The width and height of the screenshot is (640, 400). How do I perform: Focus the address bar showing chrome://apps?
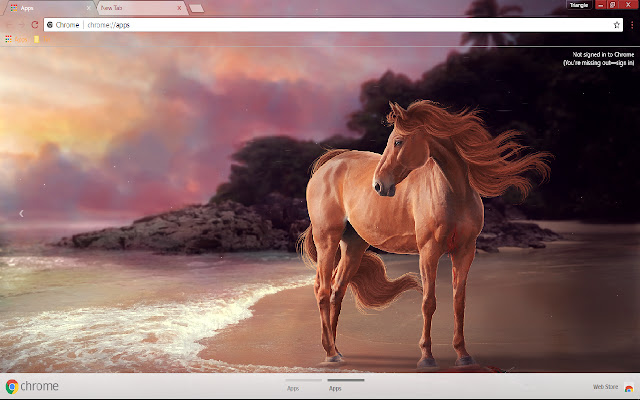[333, 25]
